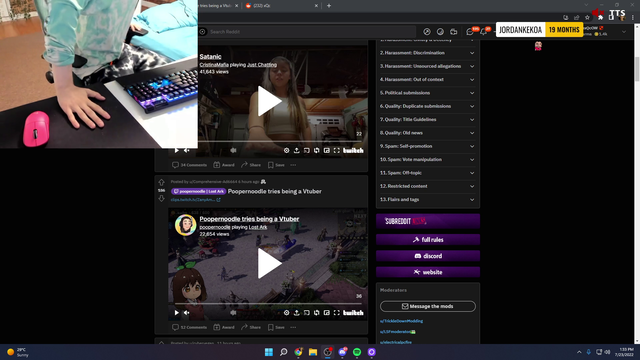640x360 pixels.
Task: Expand rule 4 Harassment: Out of context
Action: pyautogui.click(x=427, y=80)
